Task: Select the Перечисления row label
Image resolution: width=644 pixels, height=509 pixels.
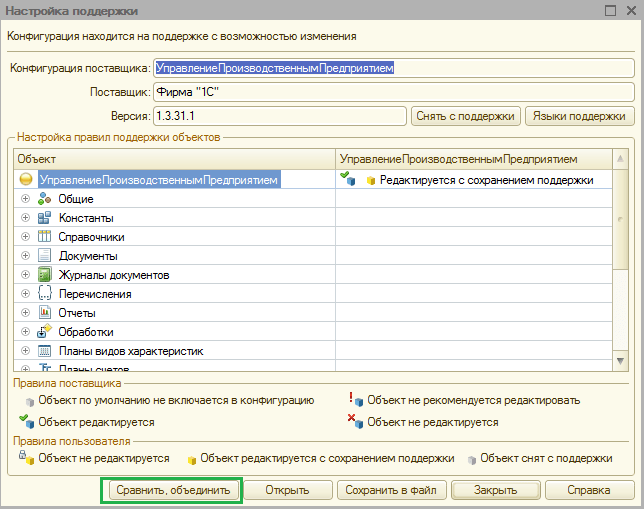Action: (x=95, y=294)
